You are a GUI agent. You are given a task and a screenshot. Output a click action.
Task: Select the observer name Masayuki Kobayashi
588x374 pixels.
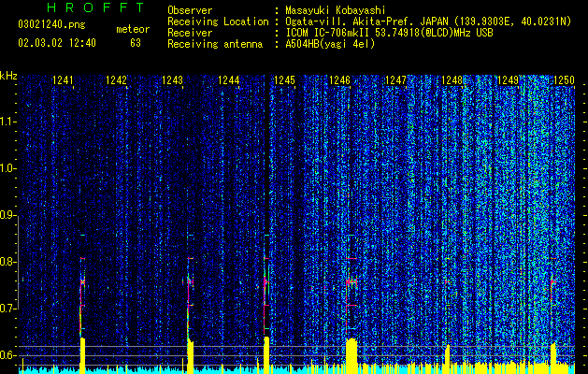(x=335, y=10)
